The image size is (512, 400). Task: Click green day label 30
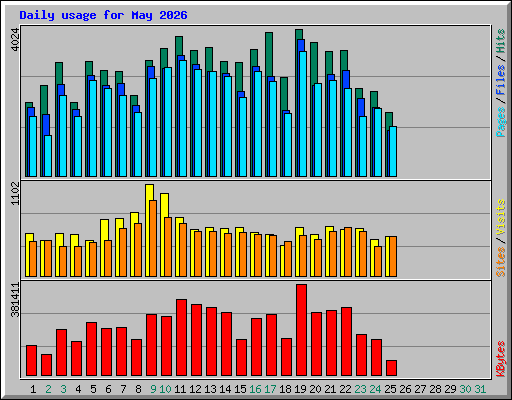465,389
